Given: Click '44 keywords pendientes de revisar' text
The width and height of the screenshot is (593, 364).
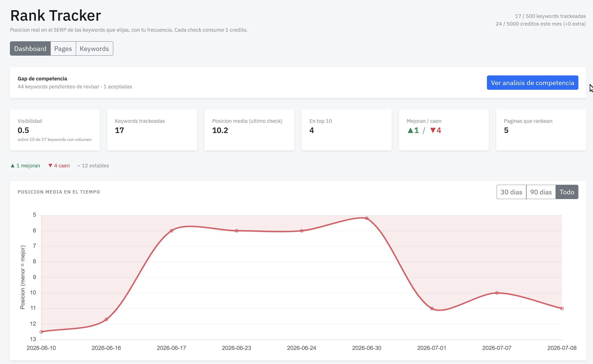Looking at the screenshot, I should [58, 87].
